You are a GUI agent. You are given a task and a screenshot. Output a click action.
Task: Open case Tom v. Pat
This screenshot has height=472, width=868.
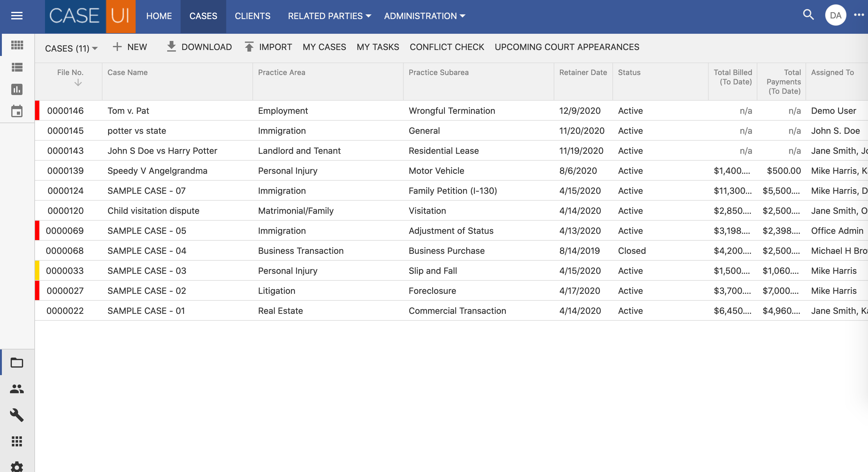point(128,111)
